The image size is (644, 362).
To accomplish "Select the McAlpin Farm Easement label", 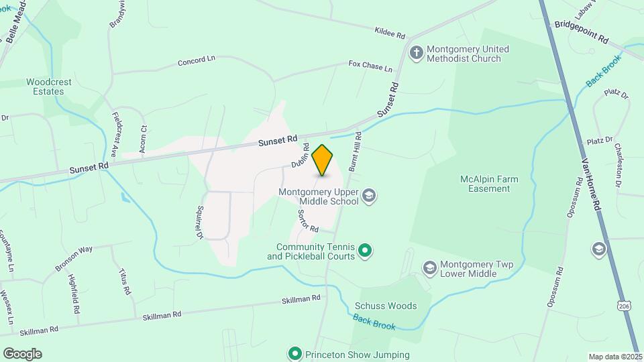I will 489,184.
